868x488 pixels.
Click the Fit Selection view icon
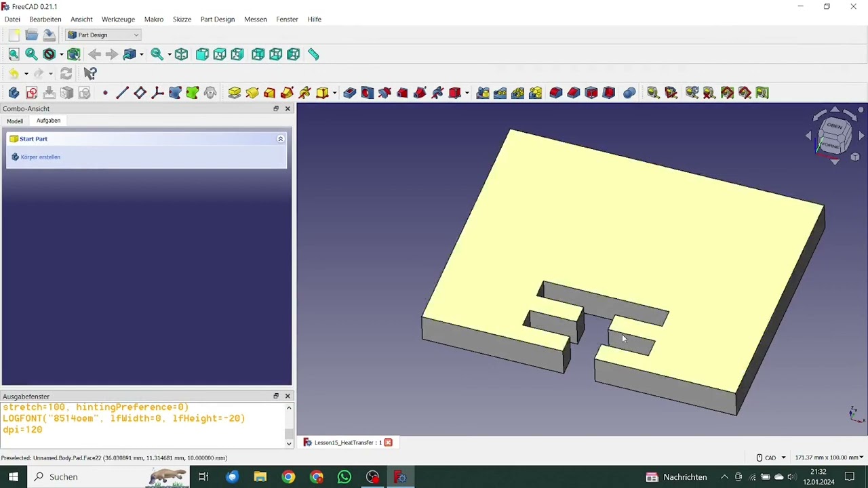[31, 54]
